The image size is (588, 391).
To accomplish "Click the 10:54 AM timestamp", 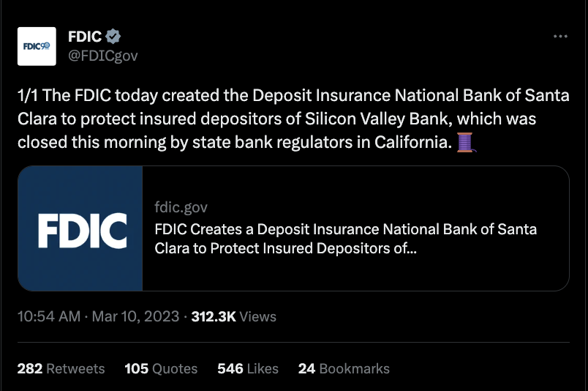I will tap(48, 317).
